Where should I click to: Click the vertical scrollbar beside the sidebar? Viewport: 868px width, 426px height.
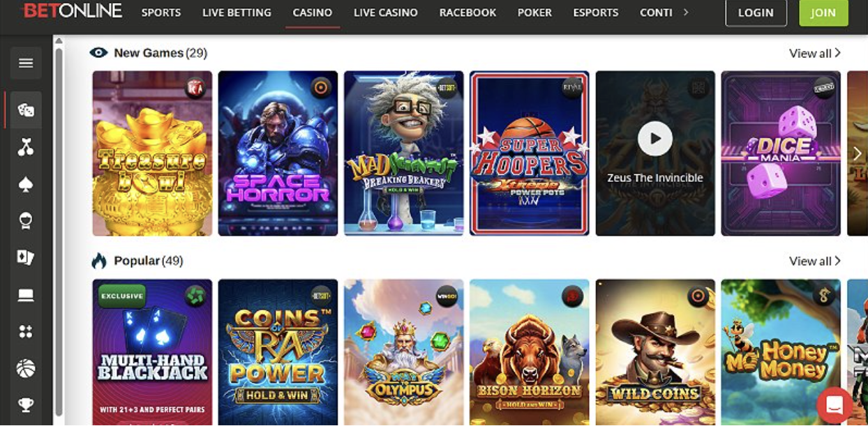point(59,230)
